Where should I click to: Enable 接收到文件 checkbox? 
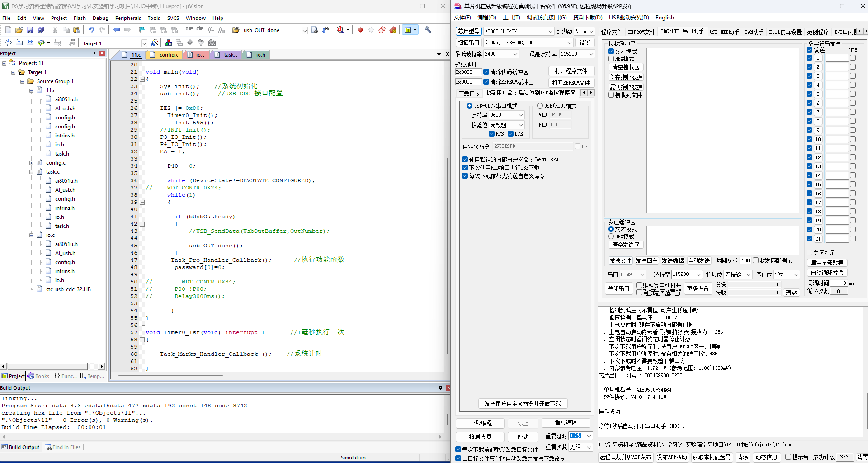point(611,95)
